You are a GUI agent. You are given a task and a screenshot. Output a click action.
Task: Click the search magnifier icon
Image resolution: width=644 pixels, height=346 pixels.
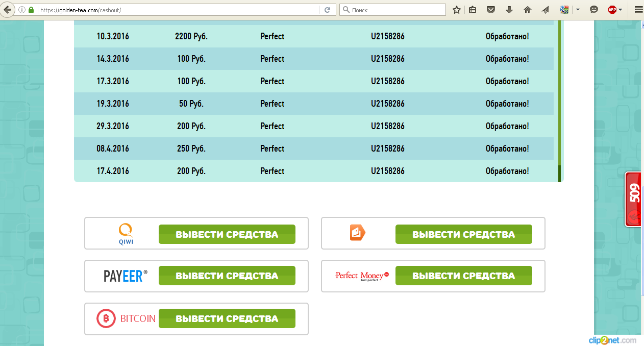[346, 10]
